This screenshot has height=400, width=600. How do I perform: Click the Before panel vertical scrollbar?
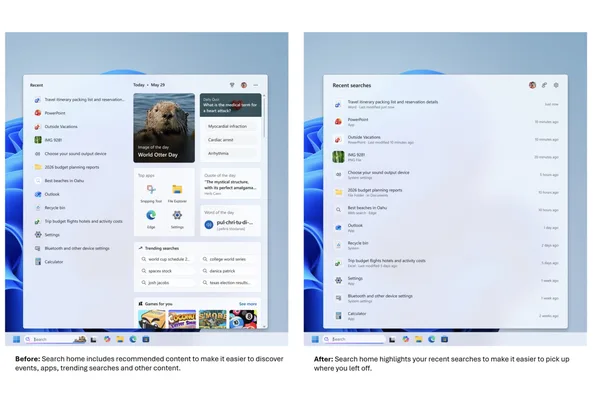point(264,117)
